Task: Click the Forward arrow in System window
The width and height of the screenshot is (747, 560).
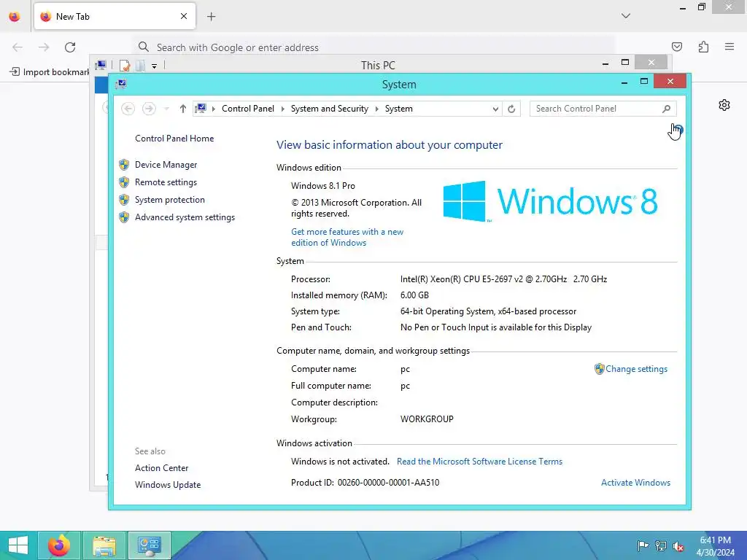Action: coord(149,109)
